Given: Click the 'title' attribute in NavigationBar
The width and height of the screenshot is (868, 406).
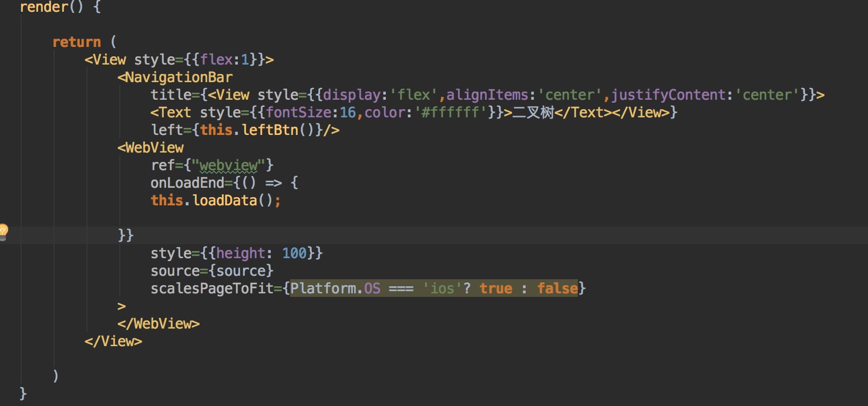Looking at the screenshot, I should [x=171, y=95].
